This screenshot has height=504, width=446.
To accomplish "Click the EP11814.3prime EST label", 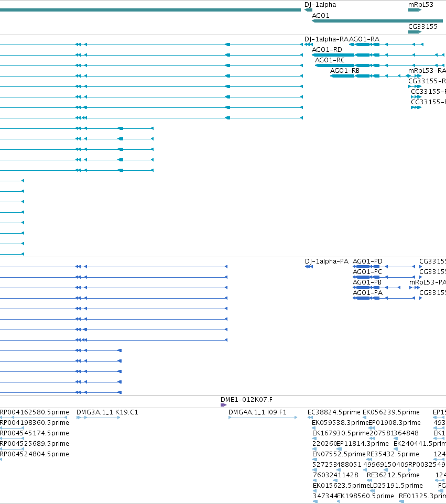I will [x=362, y=444].
